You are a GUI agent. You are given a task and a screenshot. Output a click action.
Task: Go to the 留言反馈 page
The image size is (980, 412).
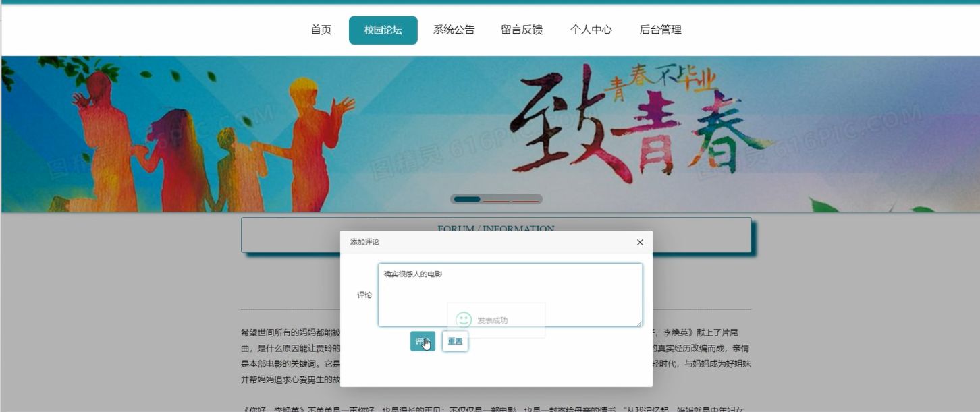point(522,30)
